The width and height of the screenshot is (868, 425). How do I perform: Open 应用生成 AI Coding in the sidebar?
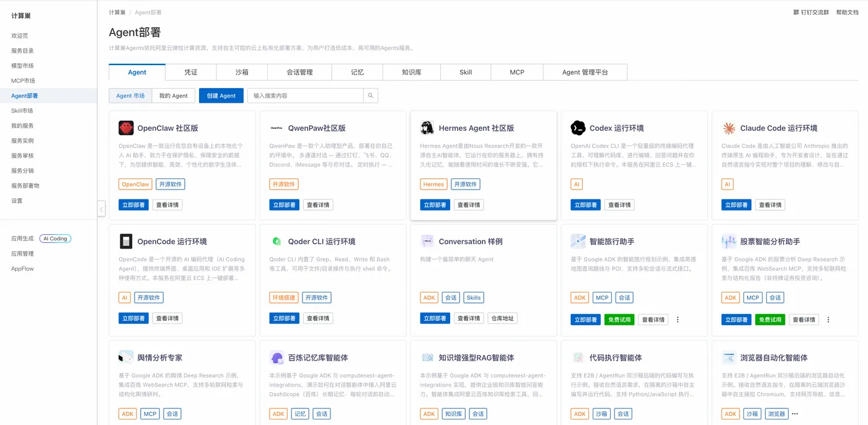click(41, 239)
